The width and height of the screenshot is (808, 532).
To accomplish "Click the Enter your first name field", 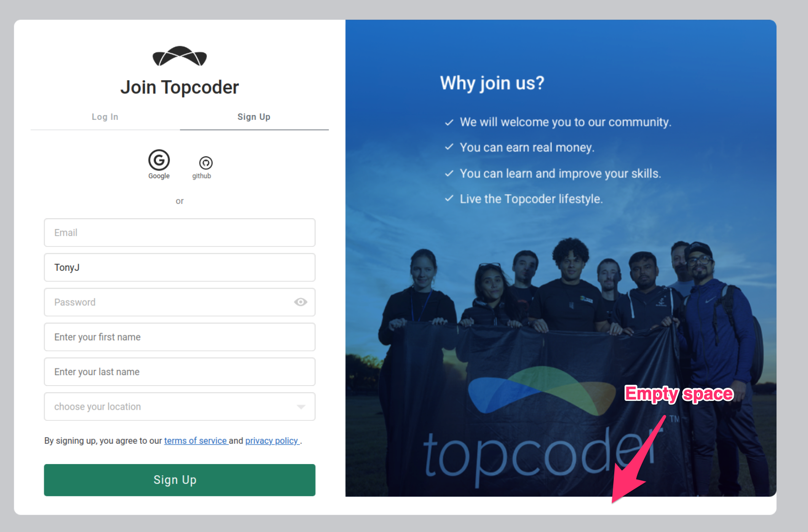I will click(x=180, y=337).
